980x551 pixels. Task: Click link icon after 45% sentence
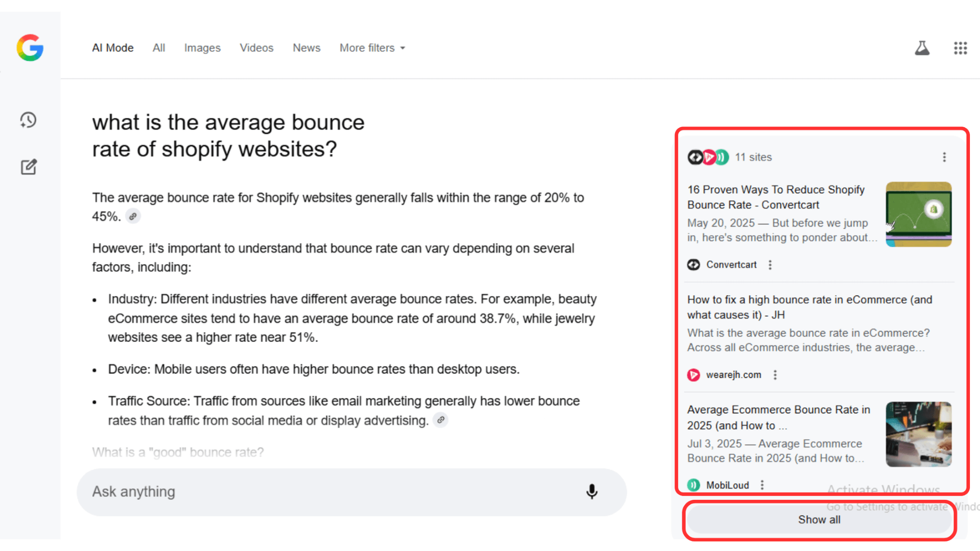(133, 217)
